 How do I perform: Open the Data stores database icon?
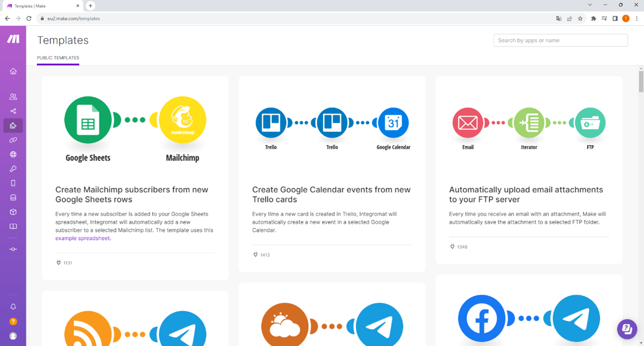click(13, 198)
